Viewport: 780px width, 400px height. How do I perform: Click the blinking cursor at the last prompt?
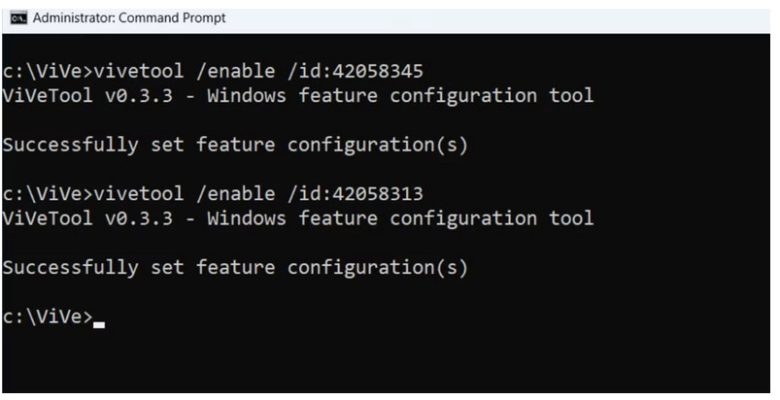tap(99, 325)
